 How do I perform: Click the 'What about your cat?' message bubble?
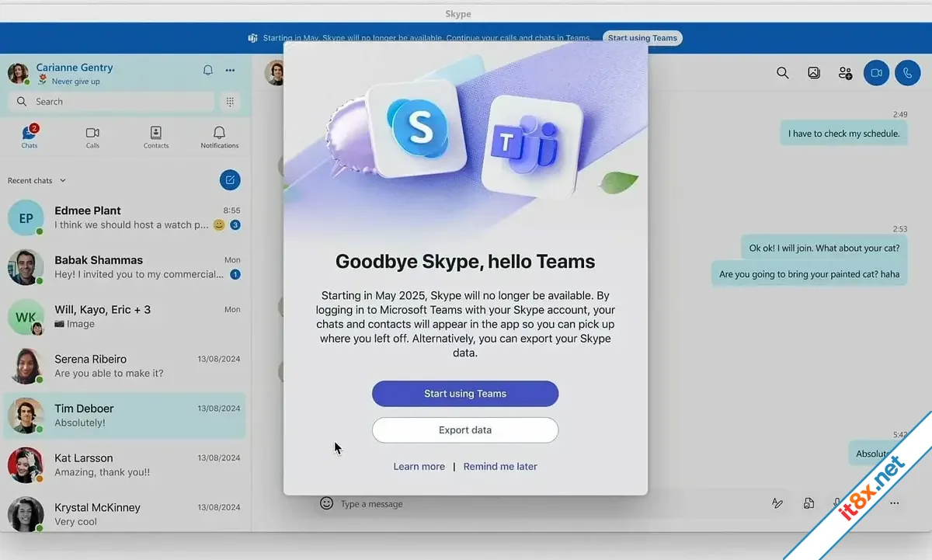tap(824, 249)
